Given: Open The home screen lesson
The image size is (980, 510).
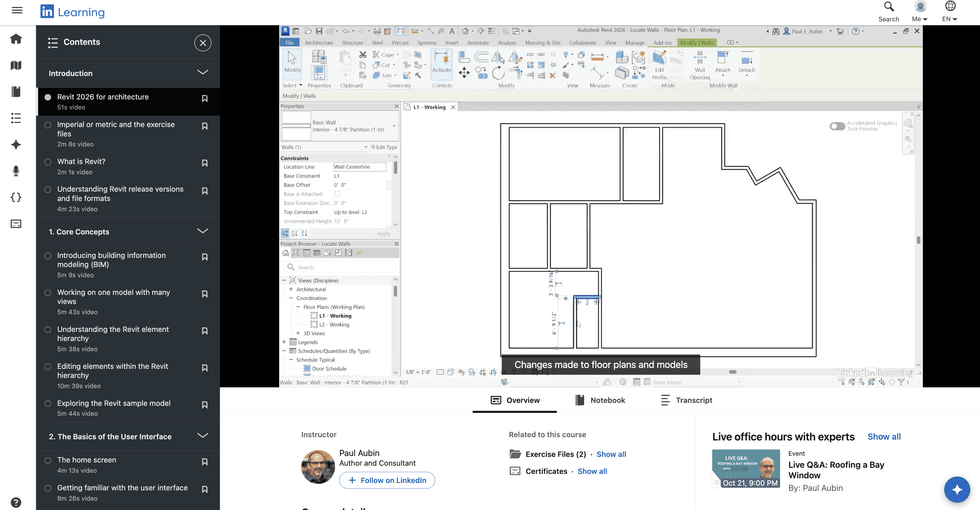Looking at the screenshot, I should [128, 465].
